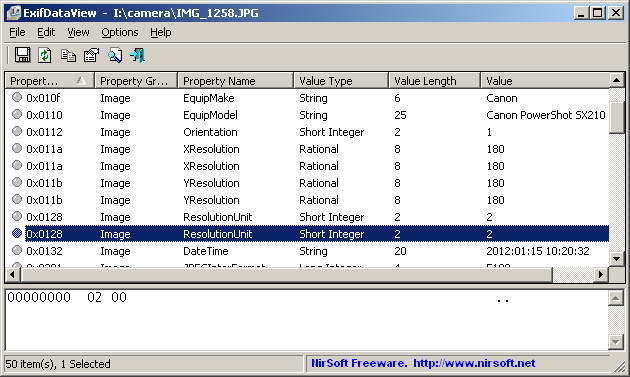Click the ExifDataView title bar app icon
630x377 pixels.
coord(13,13)
